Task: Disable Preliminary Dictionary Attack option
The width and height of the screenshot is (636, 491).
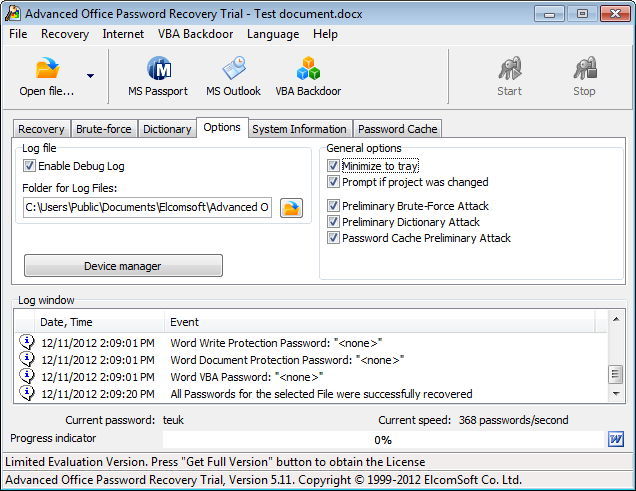Action: click(x=333, y=222)
